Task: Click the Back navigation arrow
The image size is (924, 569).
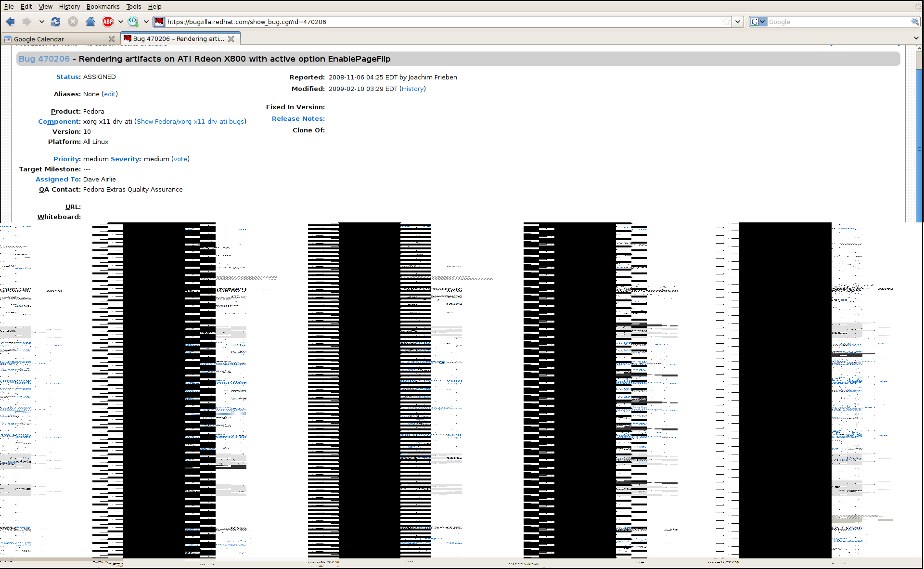Action: (10, 22)
